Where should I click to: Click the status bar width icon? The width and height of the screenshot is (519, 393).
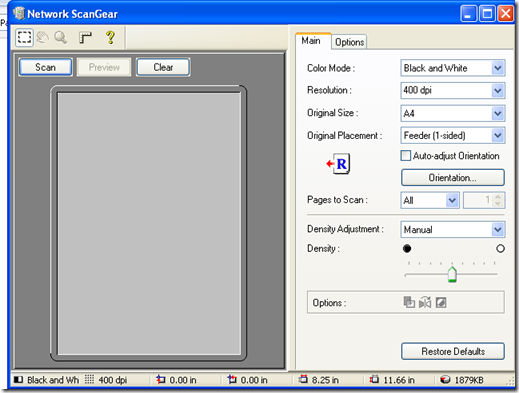[303, 379]
